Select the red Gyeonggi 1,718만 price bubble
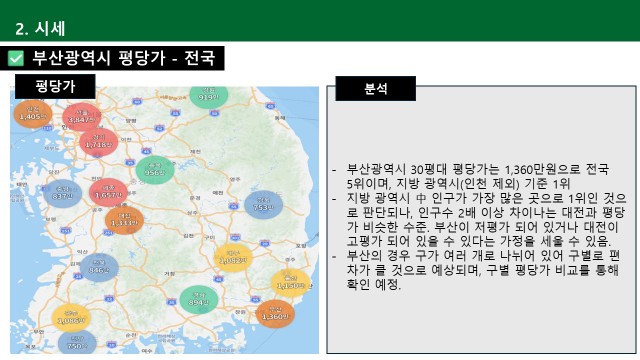640x360 pixels. coord(98,142)
